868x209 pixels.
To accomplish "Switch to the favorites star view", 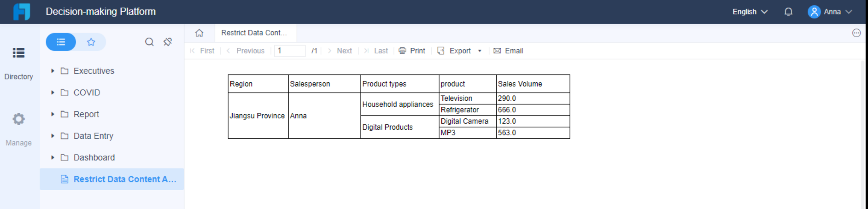I will point(91,42).
